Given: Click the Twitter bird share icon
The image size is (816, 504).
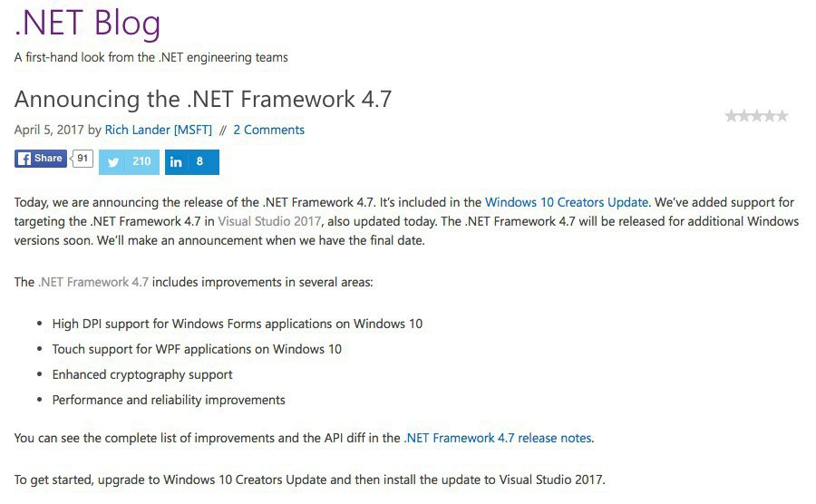Looking at the screenshot, I should point(114,162).
